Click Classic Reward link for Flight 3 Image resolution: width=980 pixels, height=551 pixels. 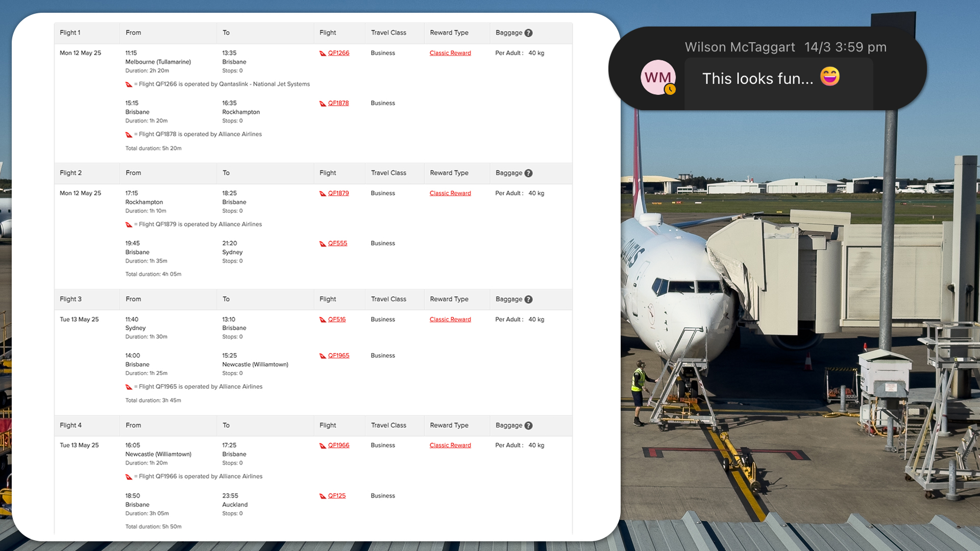pyautogui.click(x=450, y=319)
